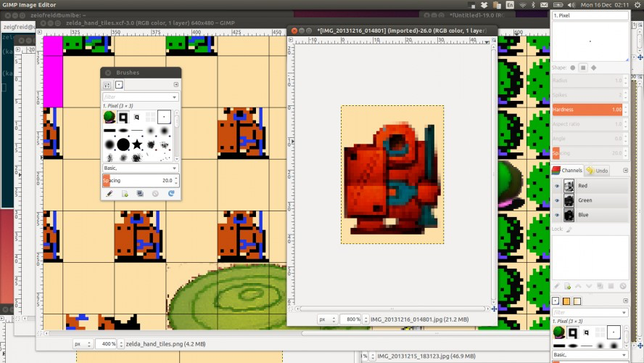The image size is (644, 363).
Task: Refresh brushes in Brushes dialog
Action: (x=171, y=194)
